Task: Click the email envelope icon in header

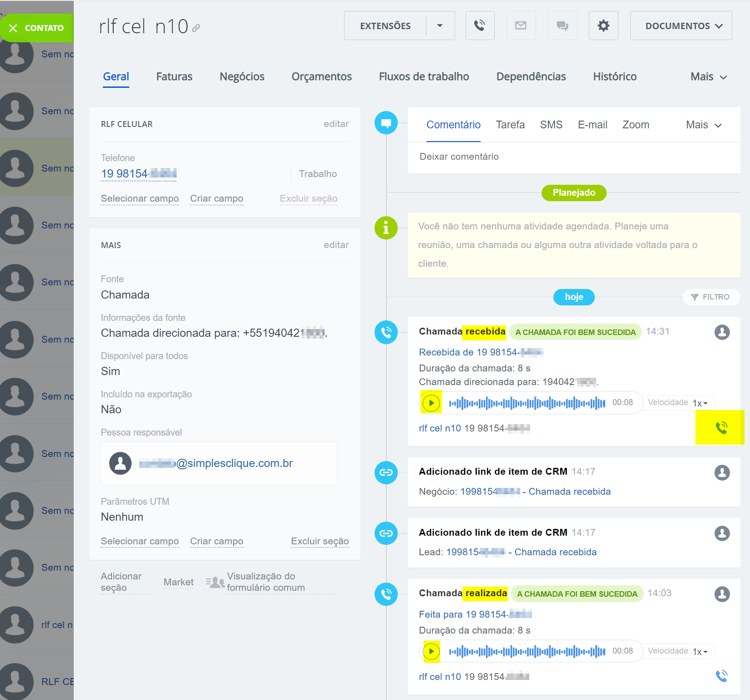Action: (521, 26)
